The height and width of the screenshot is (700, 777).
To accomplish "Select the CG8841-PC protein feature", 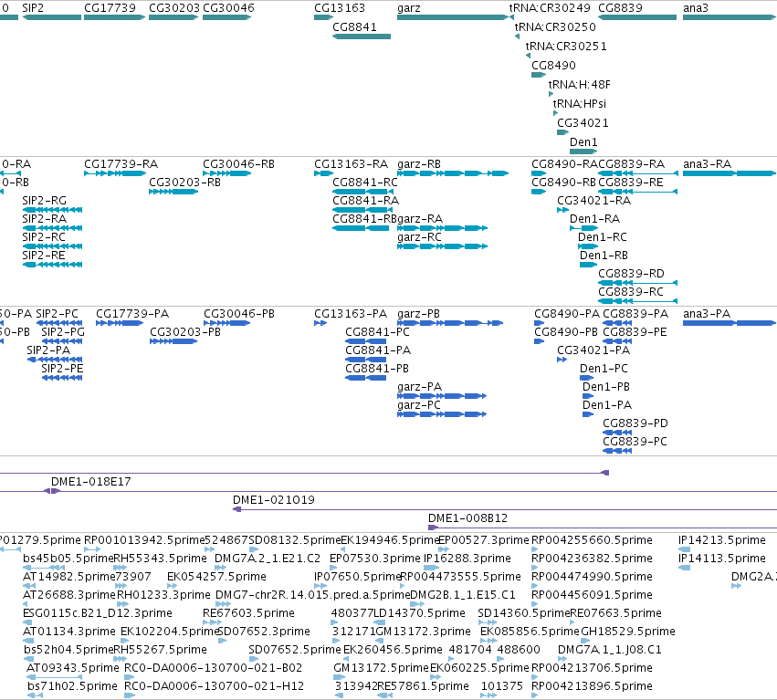I will (x=366, y=341).
